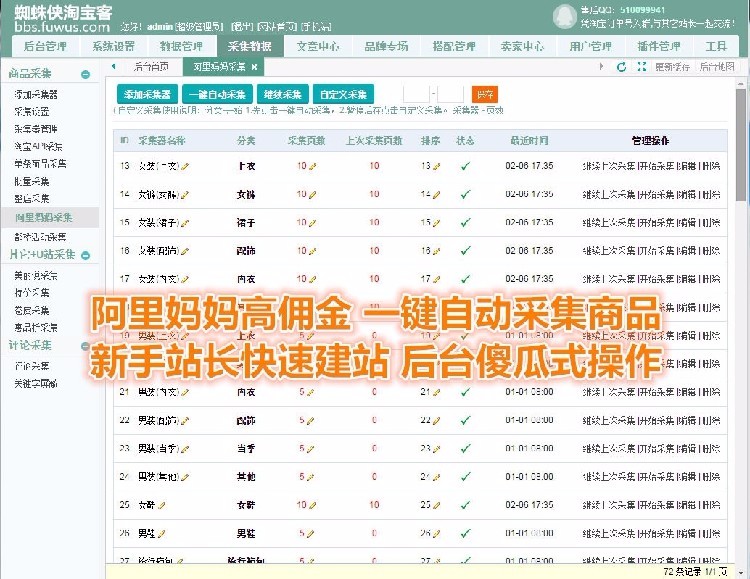This screenshot has height=579, width=750.
Task: Edit sort order pencil in row 13
Action: [x=436, y=167]
